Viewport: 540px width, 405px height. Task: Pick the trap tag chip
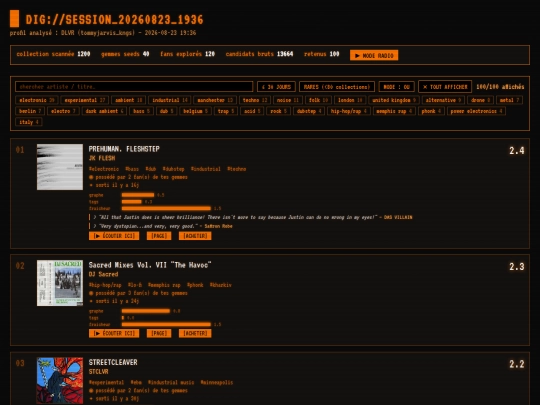click(226, 111)
